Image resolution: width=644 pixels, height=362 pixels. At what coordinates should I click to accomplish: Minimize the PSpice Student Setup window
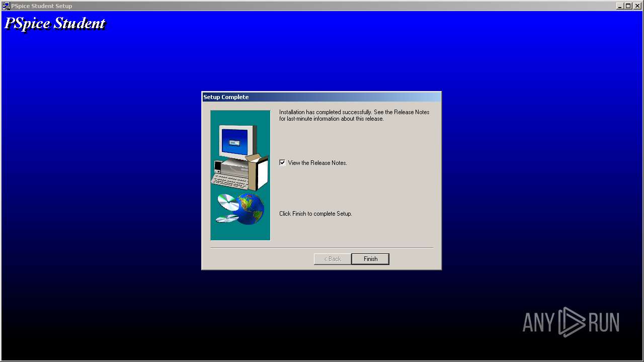(x=620, y=6)
